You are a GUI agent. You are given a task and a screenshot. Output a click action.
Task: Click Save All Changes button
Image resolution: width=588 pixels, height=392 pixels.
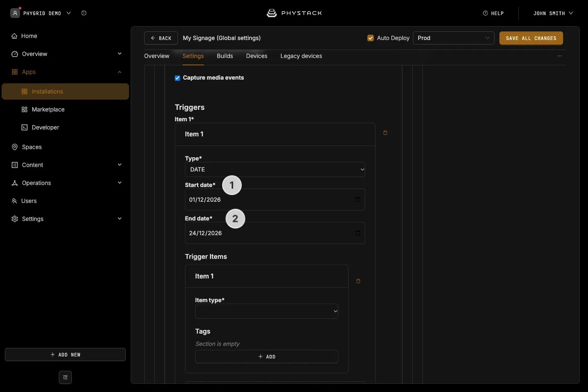pos(531,38)
